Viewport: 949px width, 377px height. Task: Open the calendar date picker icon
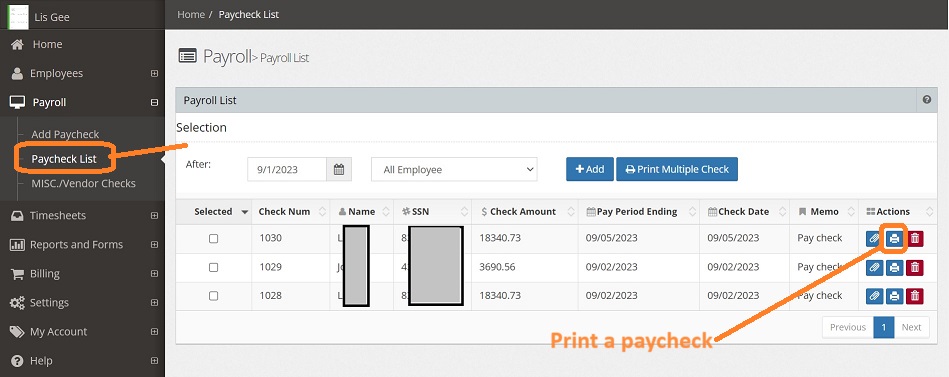(x=339, y=169)
